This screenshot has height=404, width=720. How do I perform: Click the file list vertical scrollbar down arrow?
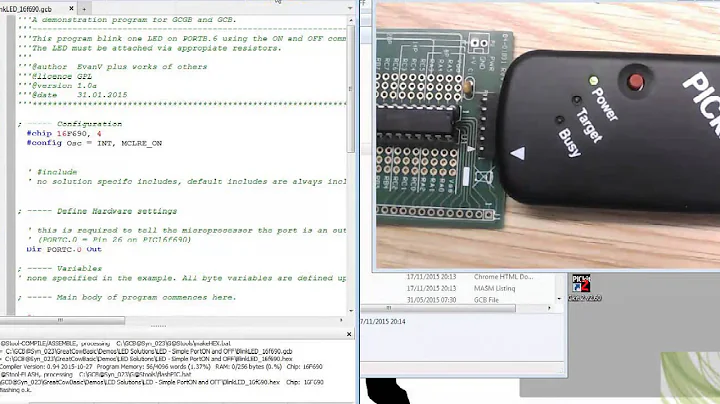tap(559, 299)
